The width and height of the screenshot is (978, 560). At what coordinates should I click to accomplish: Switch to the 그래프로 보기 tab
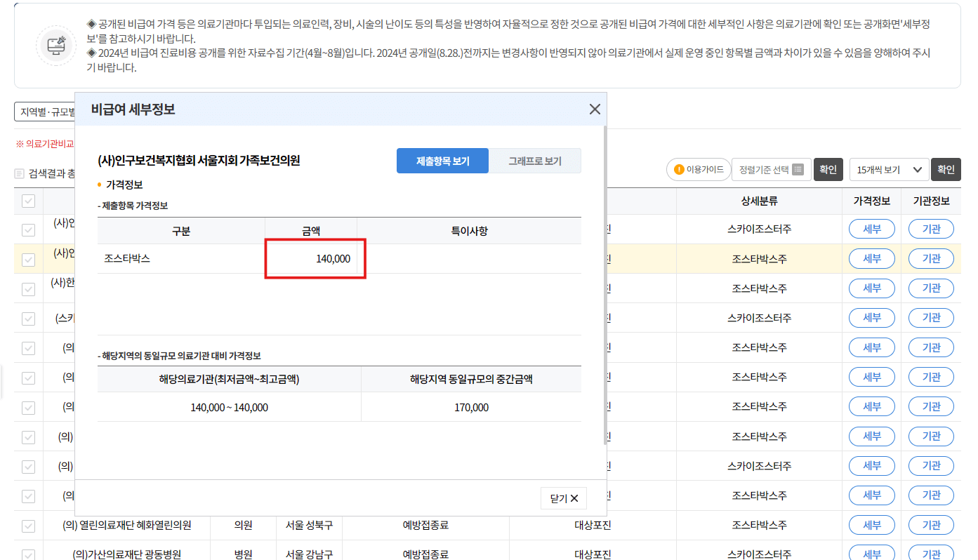coord(534,161)
